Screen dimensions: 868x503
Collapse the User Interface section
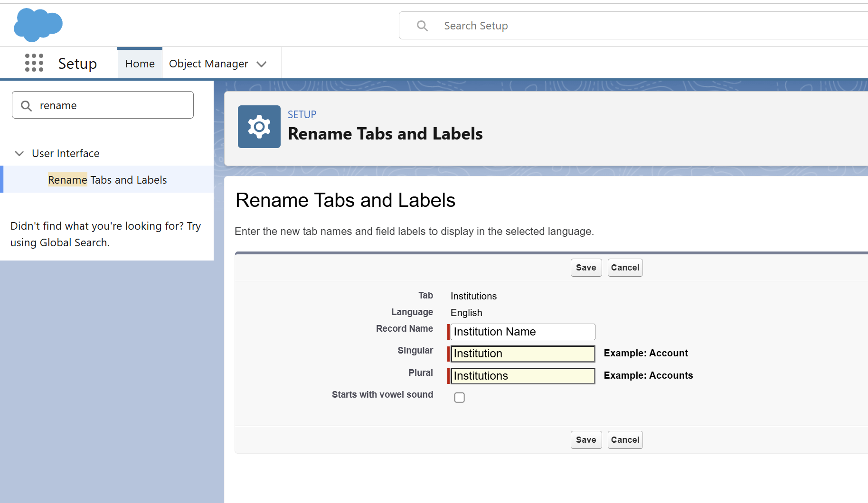[x=19, y=153]
